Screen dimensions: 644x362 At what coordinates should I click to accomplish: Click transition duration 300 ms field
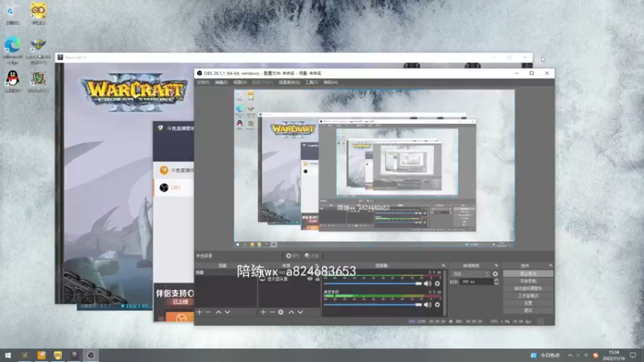[477, 282]
